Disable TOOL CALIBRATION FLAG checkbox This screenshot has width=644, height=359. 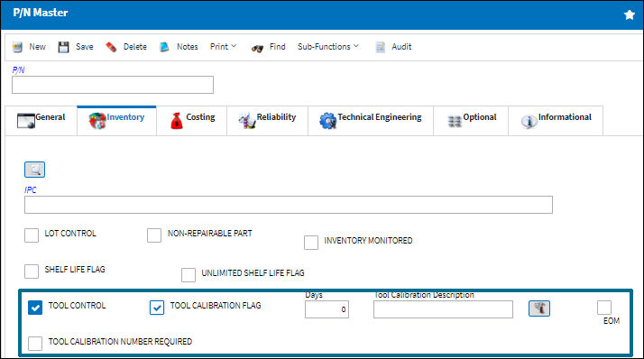click(157, 308)
